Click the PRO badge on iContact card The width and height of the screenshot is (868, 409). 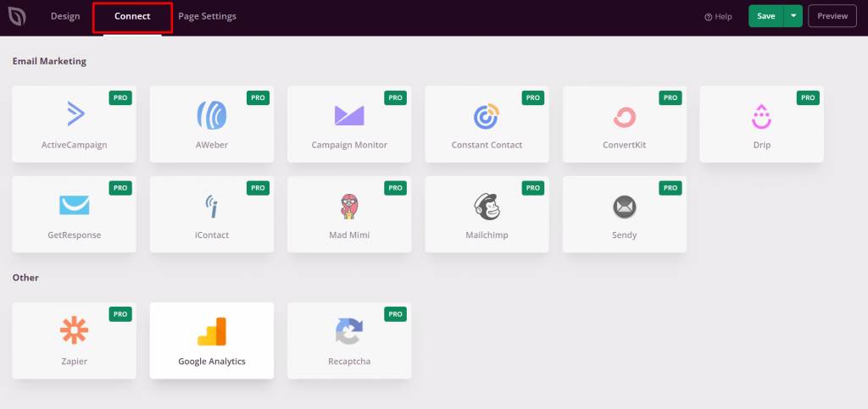tap(258, 188)
